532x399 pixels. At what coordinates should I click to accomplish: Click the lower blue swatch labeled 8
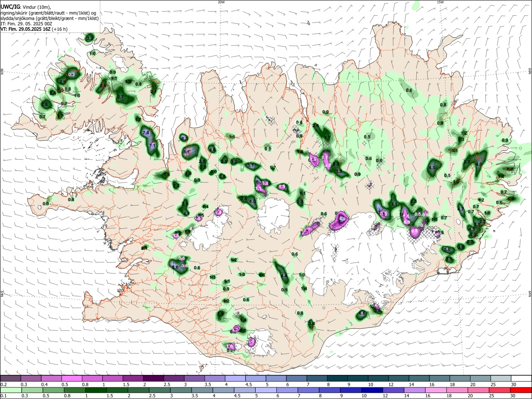(329, 390)
